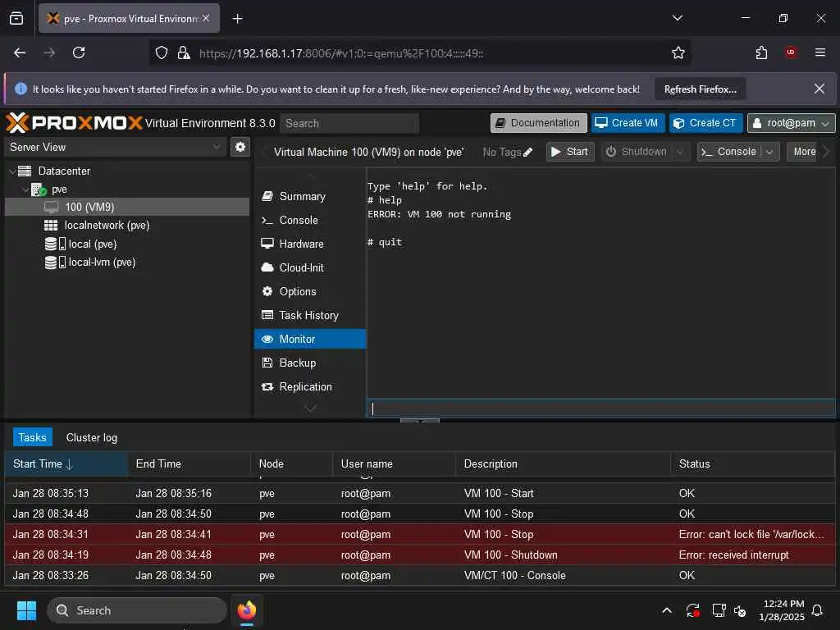Click the Firefox icon on the taskbar

(247, 610)
